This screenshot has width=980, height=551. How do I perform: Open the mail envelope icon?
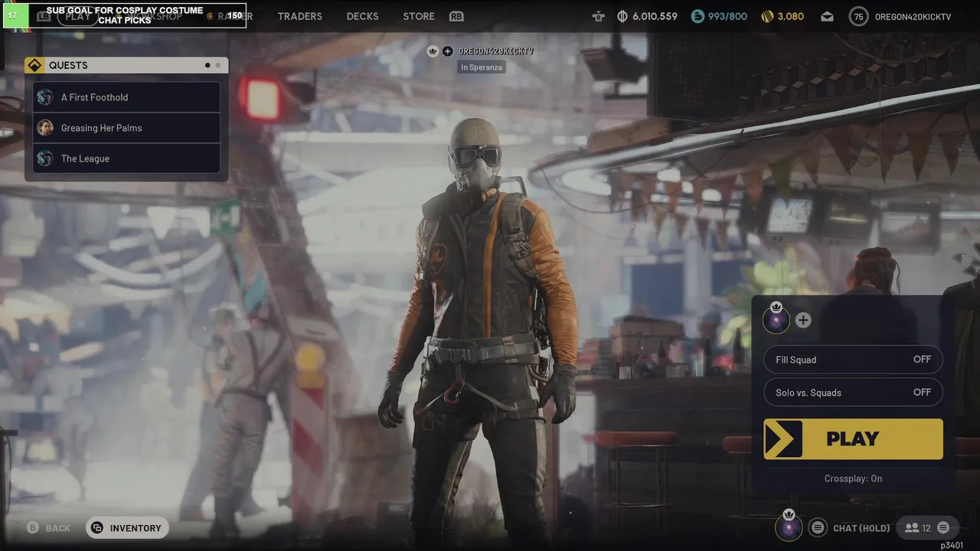coord(828,16)
